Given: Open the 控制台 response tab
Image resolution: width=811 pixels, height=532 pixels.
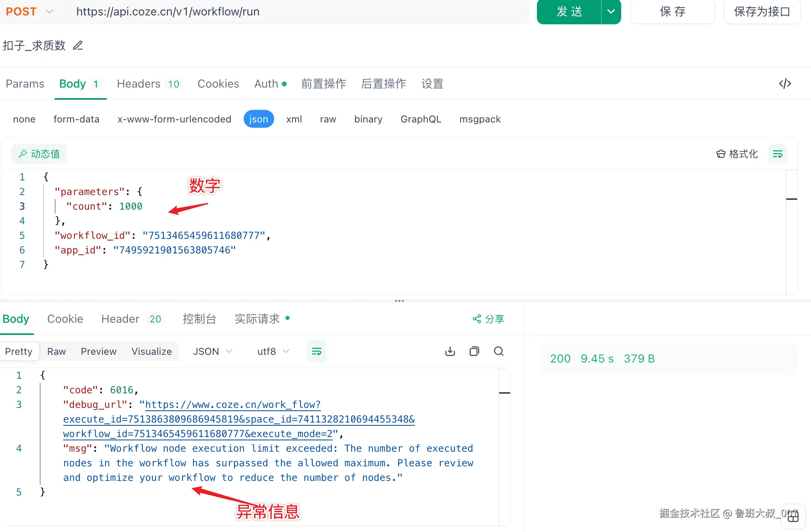Looking at the screenshot, I should pos(199,319).
